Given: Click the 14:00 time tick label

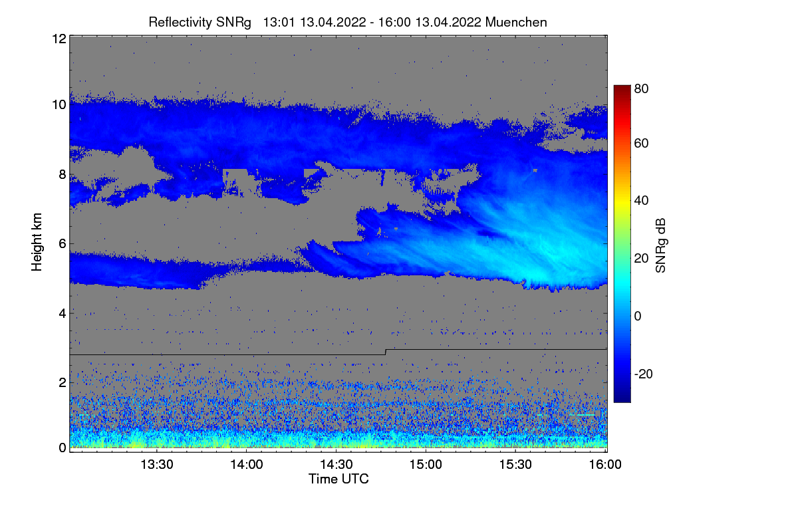Looking at the screenshot, I should (246, 465).
